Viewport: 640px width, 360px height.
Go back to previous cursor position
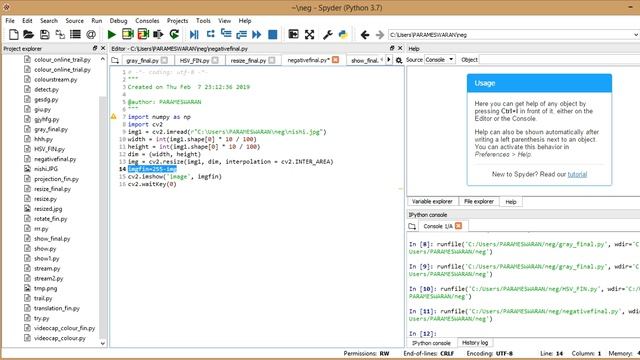pos(364,35)
